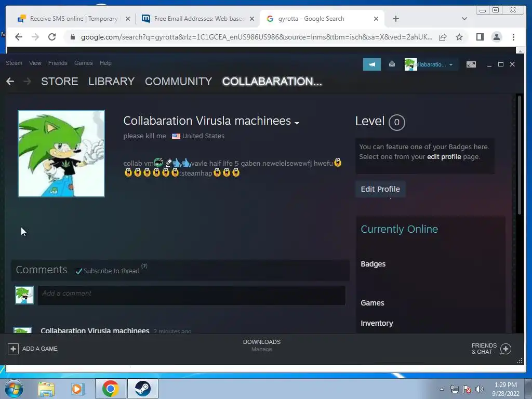Open the Steam menu
This screenshot has height=399, width=532.
14,63
